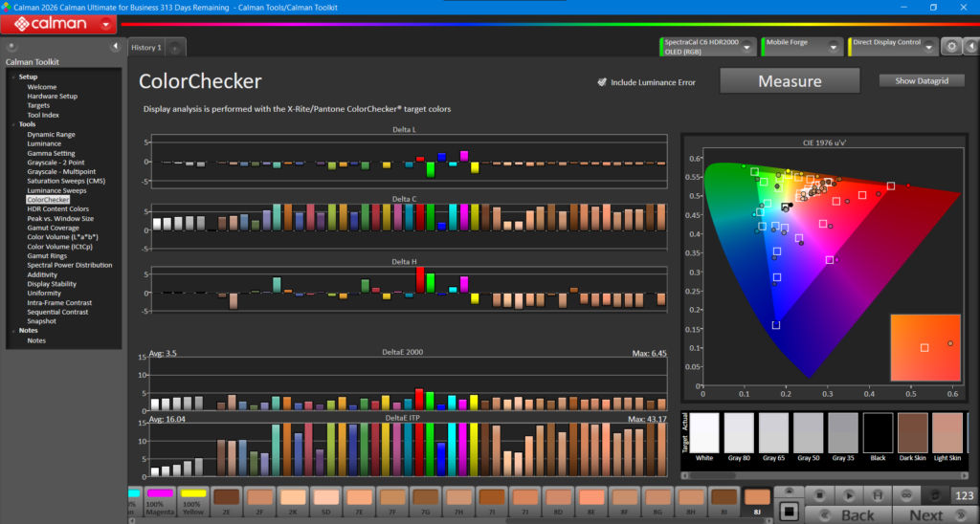Toggle Include Luminance Error checkbox
The image size is (980, 524).
[602, 82]
